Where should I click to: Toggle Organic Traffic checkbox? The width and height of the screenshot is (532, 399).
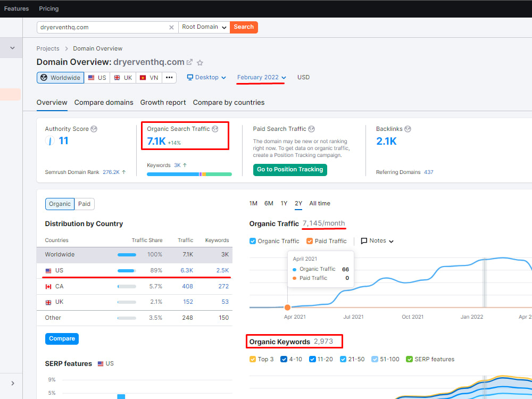(252, 241)
